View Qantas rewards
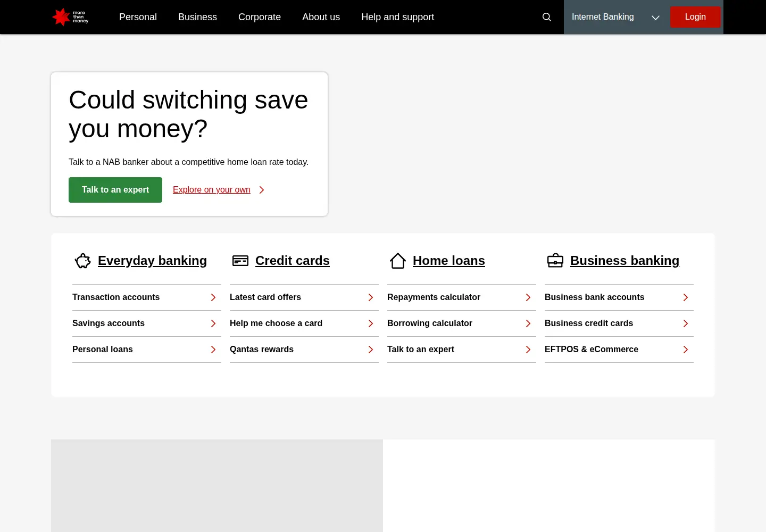 [x=304, y=350]
